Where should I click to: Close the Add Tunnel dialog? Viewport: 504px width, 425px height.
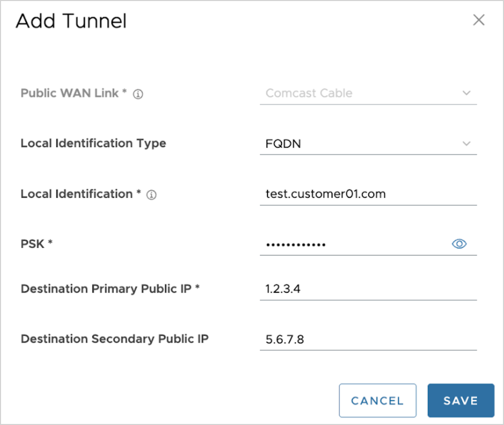[x=479, y=20]
